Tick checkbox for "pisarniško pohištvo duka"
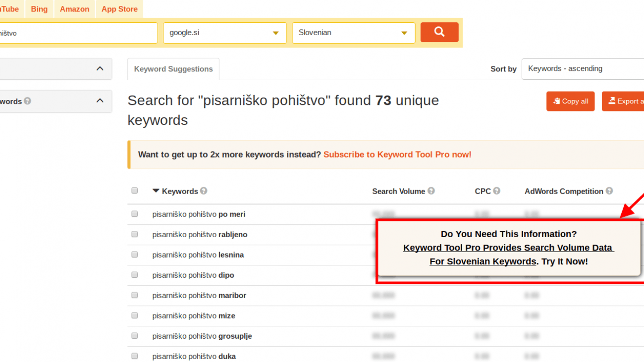The width and height of the screenshot is (644, 362). pyautogui.click(x=135, y=357)
